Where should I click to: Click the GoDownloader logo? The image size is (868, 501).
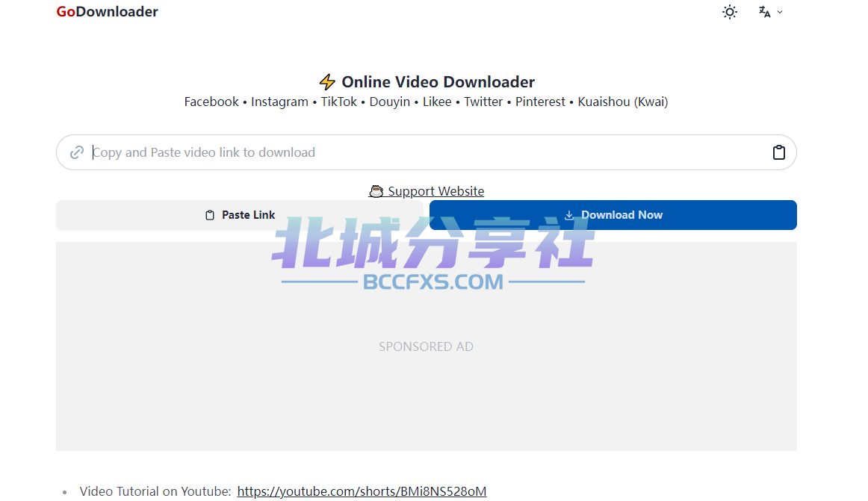[107, 12]
